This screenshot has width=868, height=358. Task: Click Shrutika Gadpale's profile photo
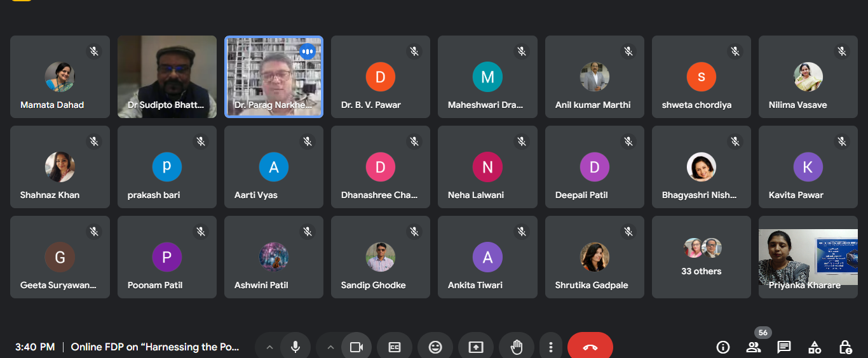click(x=594, y=258)
